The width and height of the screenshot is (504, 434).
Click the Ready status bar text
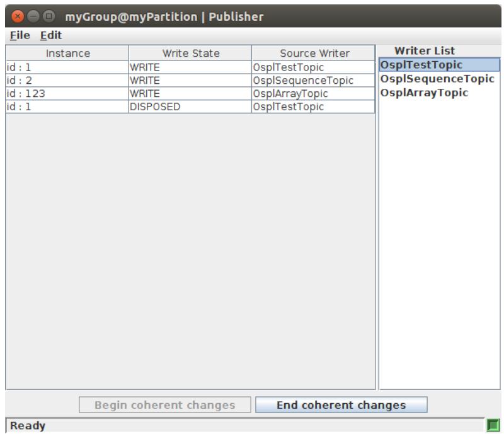pos(28,425)
